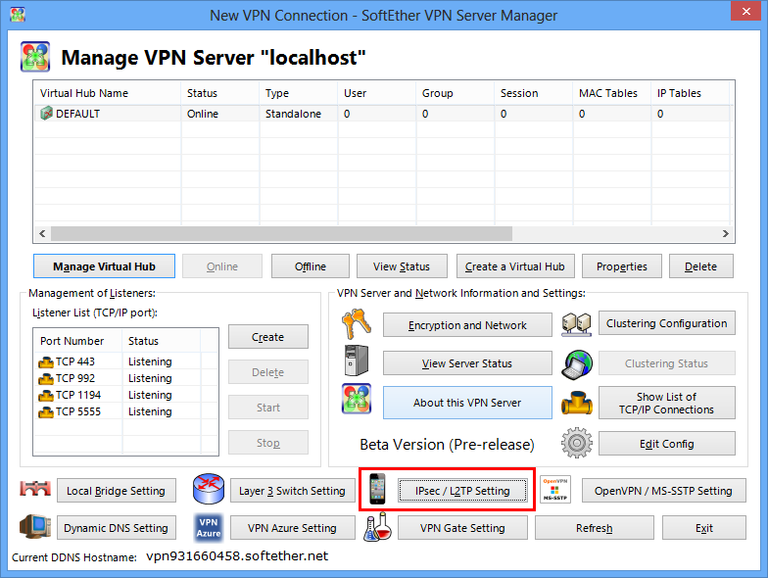Open Clustering Configuration
Viewport: 768px width, 578px height.
point(667,323)
